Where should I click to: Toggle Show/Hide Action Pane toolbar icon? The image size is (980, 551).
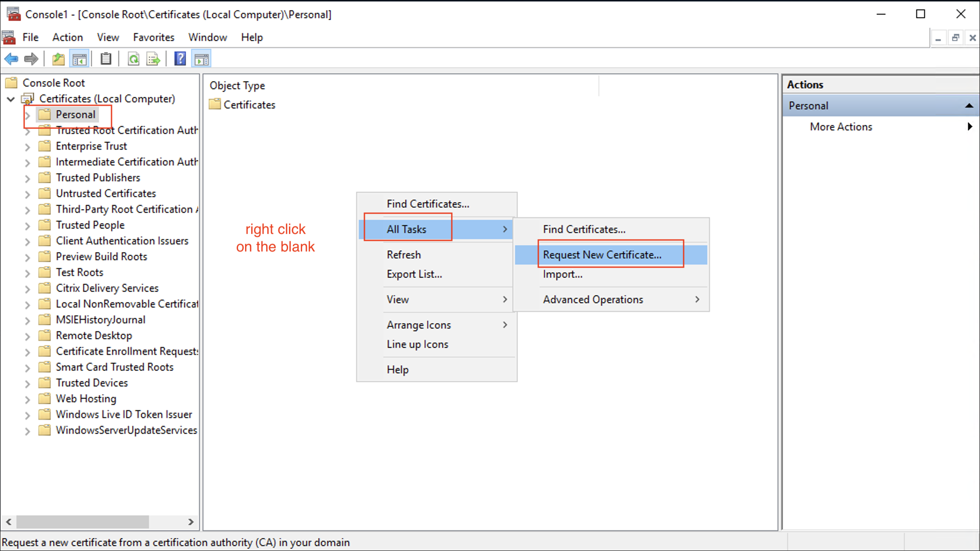click(x=202, y=59)
